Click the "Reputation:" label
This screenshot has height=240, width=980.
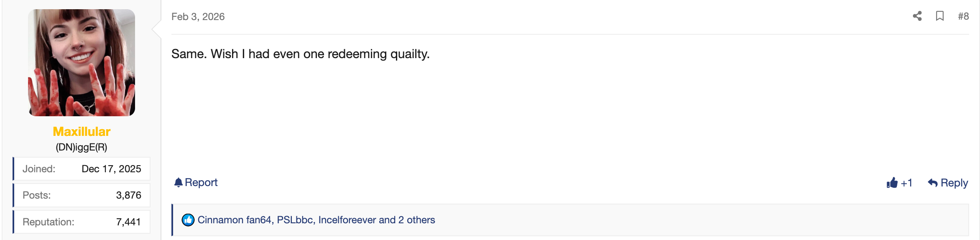coord(48,222)
